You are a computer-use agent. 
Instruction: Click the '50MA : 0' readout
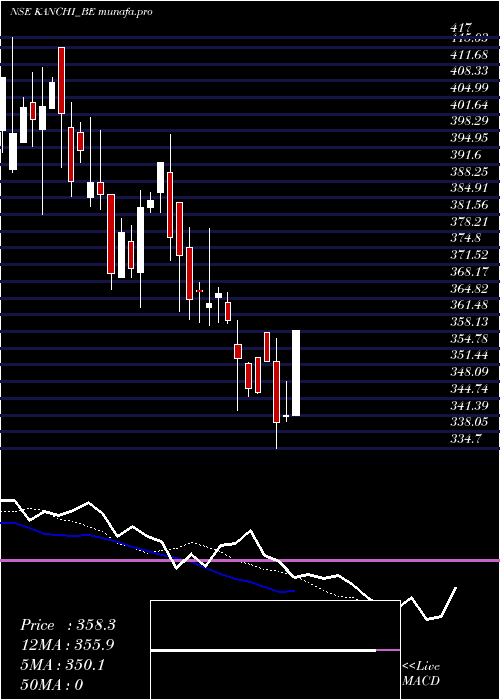pos(52,685)
